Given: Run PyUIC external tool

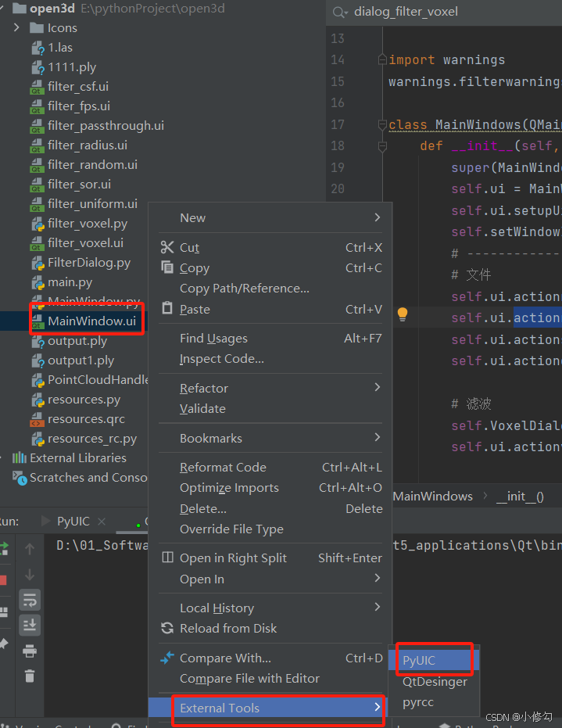Looking at the screenshot, I should tap(435, 660).
